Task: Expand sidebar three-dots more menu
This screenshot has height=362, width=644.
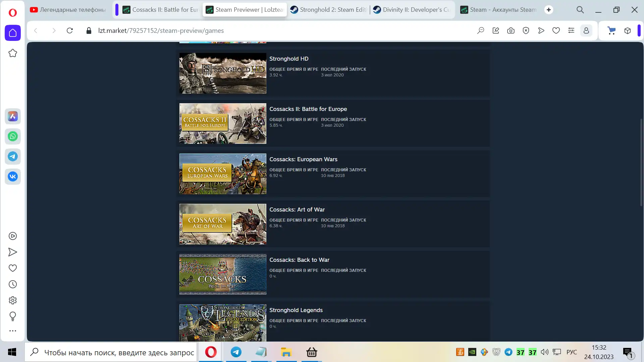Action: pyautogui.click(x=13, y=331)
